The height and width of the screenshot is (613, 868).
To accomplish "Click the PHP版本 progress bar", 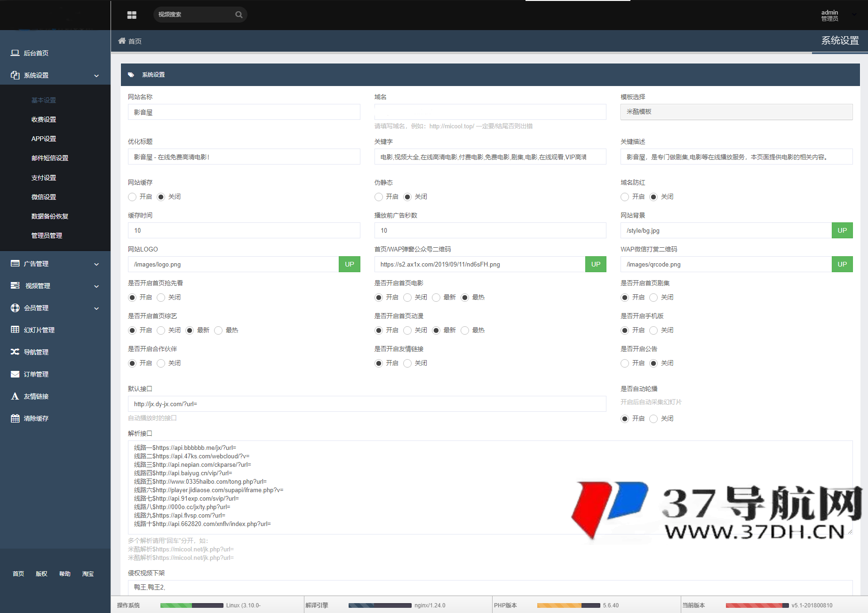I will point(569,605).
